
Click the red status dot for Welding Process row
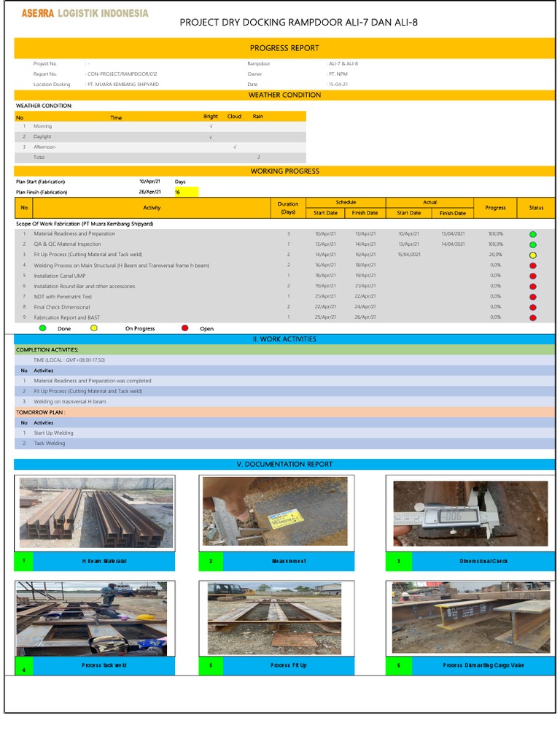(533, 266)
